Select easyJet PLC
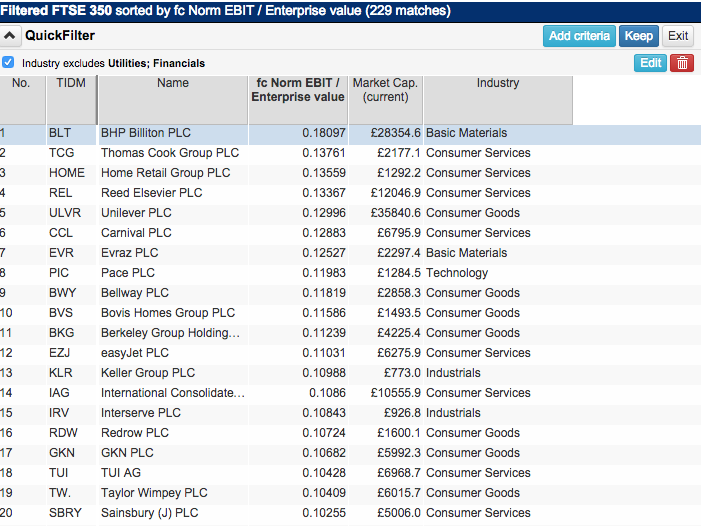This screenshot has width=701, height=526. click(x=135, y=353)
